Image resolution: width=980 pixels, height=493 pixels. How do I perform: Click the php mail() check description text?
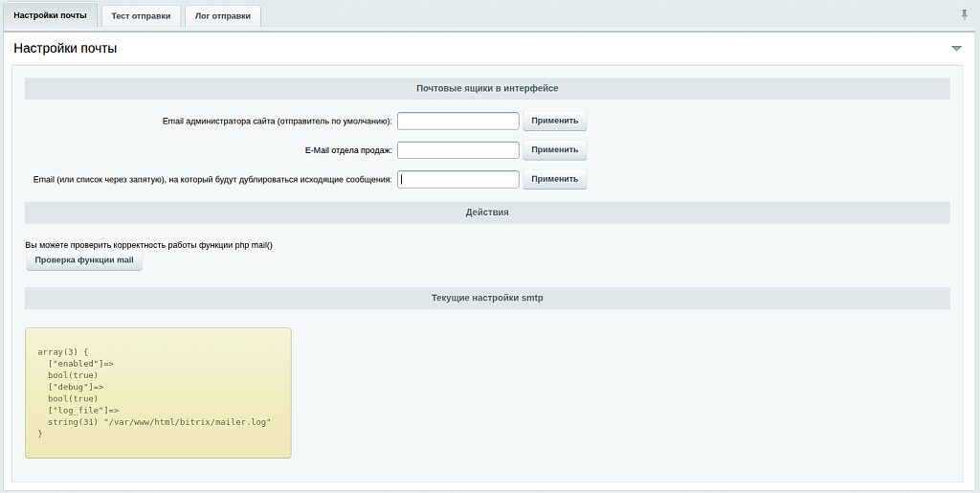click(x=148, y=245)
